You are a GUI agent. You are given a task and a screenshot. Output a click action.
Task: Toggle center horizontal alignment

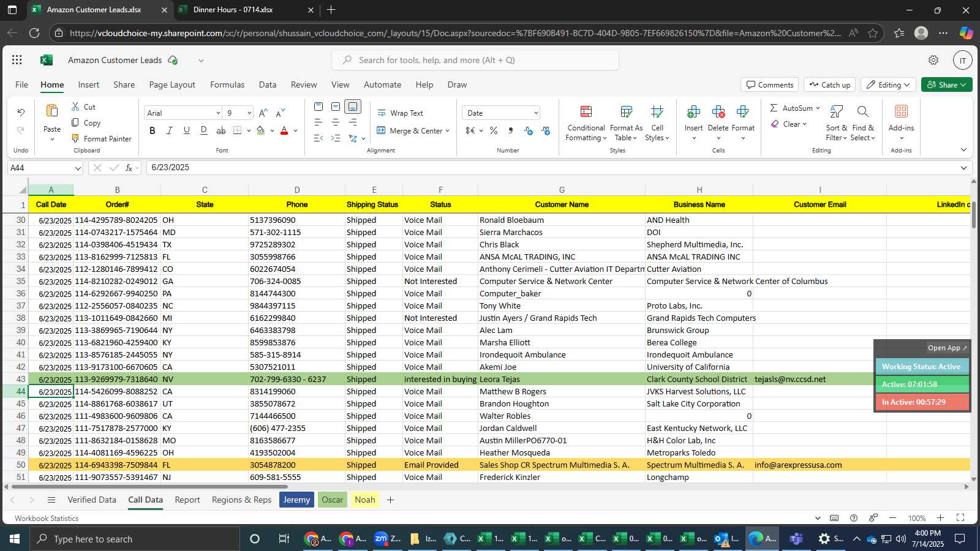point(336,122)
